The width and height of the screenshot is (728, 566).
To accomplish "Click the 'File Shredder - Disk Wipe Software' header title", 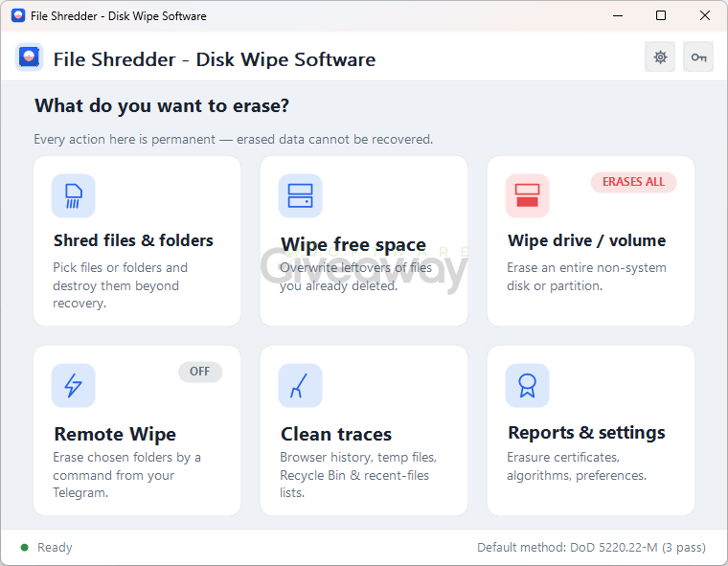I will pyautogui.click(x=215, y=59).
